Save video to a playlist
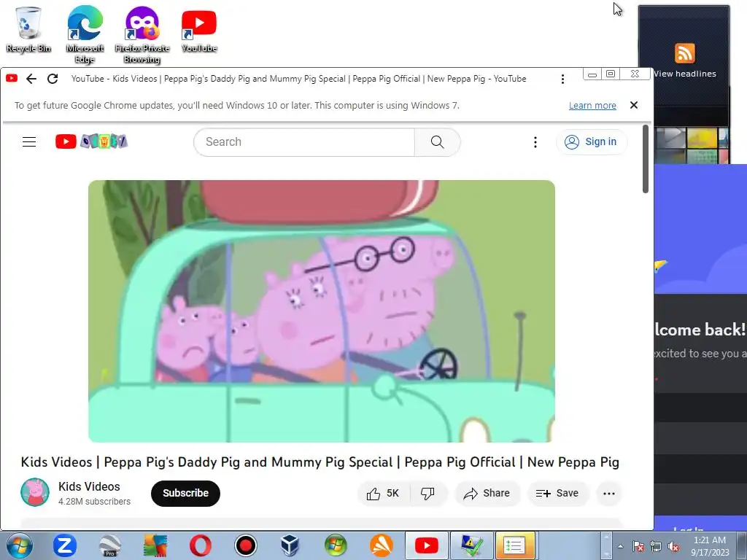 [557, 494]
